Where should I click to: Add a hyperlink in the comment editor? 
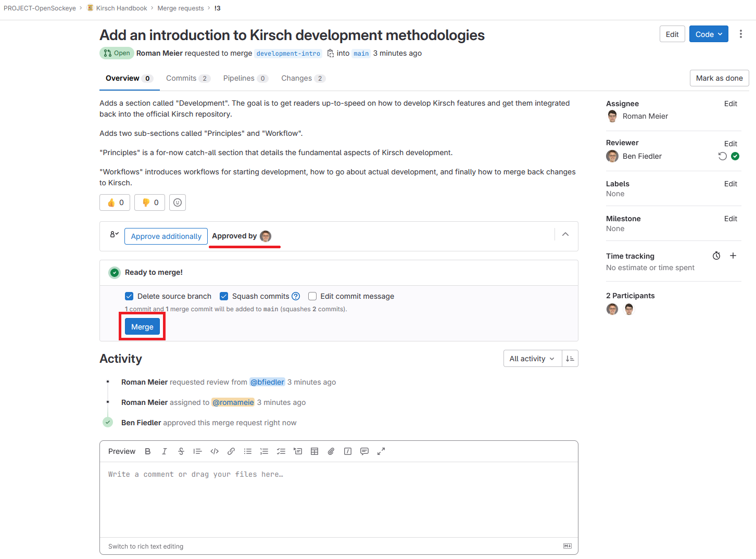pos(231,451)
